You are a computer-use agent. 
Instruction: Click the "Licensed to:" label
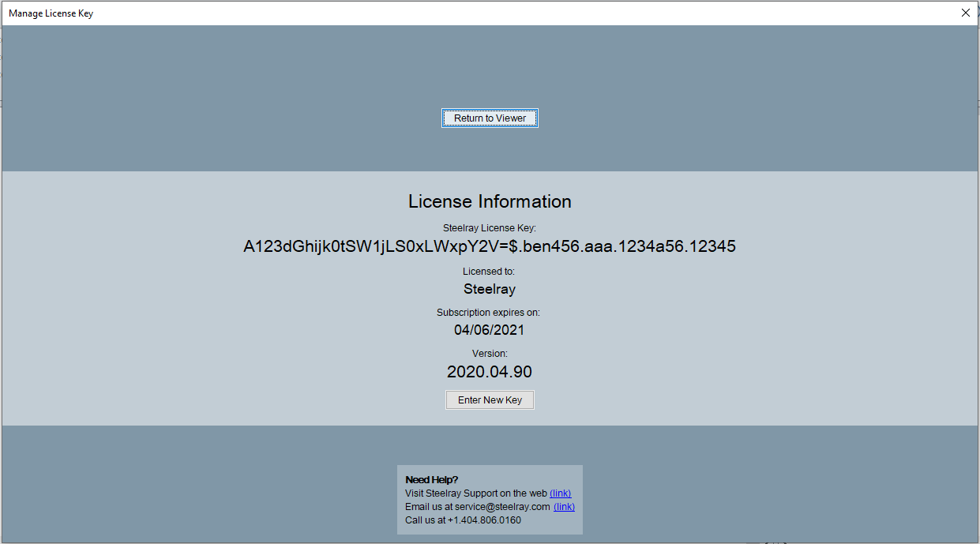(x=489, y=272)
